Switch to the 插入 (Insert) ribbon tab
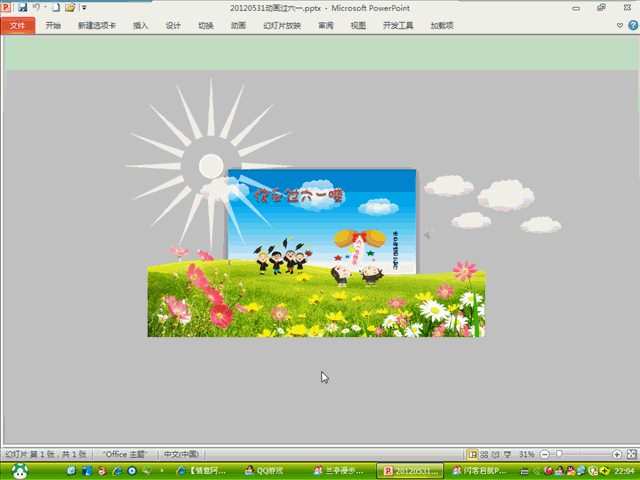The width and height of the screenshot is (640, 480). 140,25
